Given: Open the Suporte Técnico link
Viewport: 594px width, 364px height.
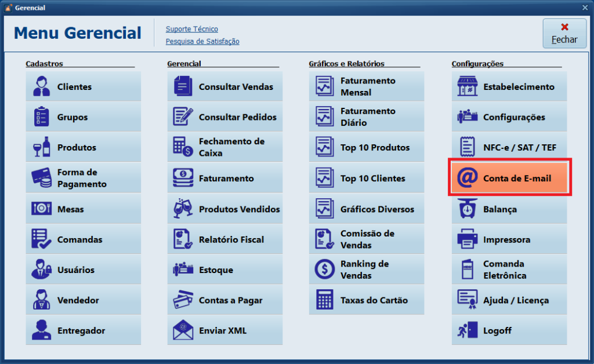Looking at the screenshot, I should (191, 29).
